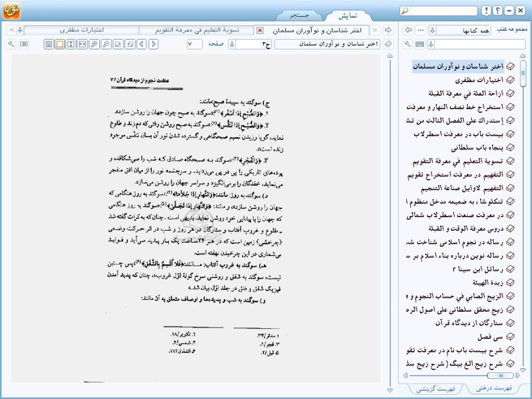Open the همه کتابها collection dropdown
This screenshot has height=399, width=532.
click(433, 30)
